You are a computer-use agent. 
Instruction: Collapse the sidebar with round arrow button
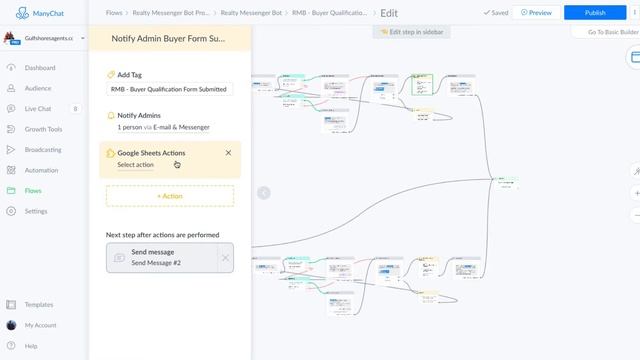264,193
